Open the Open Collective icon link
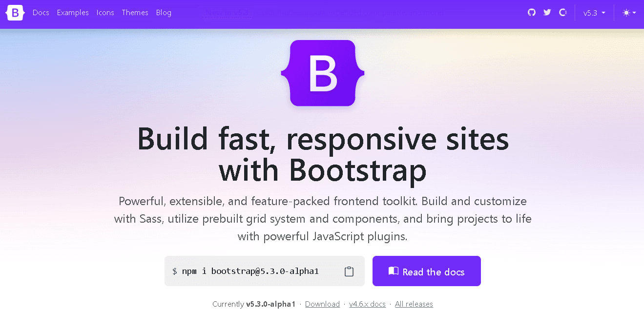The width and height of the screenshot is (644, 313). (563, 13)
